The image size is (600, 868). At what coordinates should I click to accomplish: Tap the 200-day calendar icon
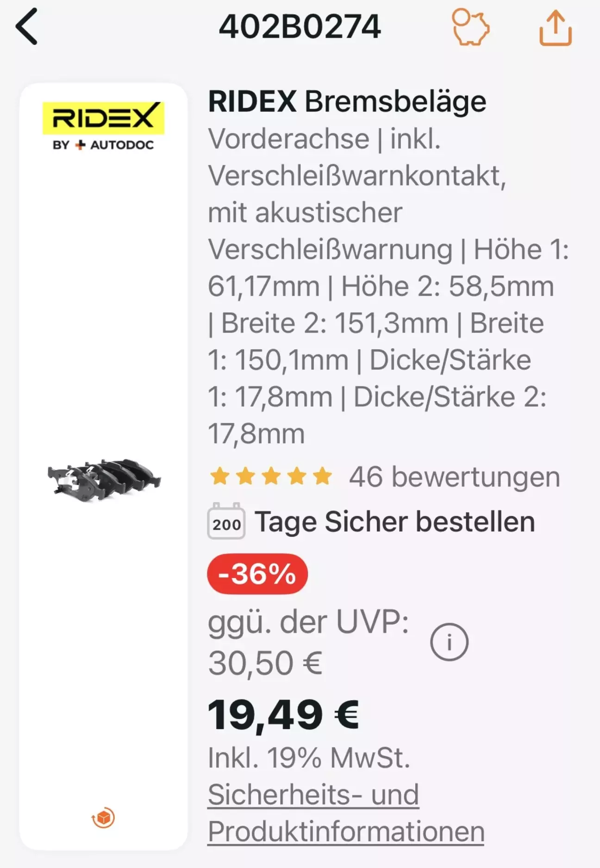[226, 522]
